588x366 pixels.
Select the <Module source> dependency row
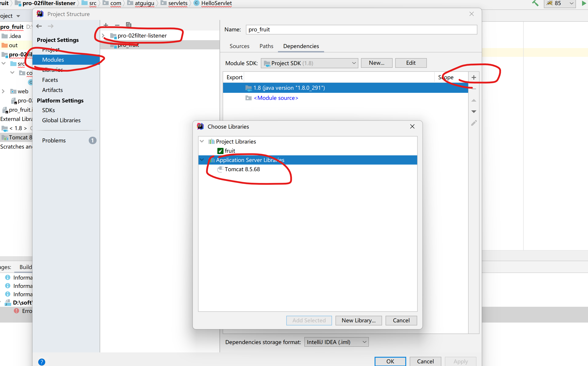tap(345, 98)
